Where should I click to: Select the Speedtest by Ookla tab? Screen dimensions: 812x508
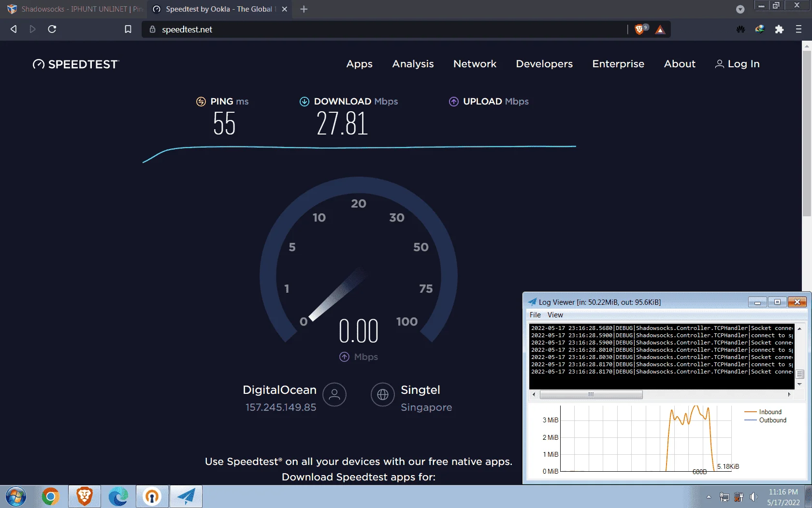click(x=219, y=9)
